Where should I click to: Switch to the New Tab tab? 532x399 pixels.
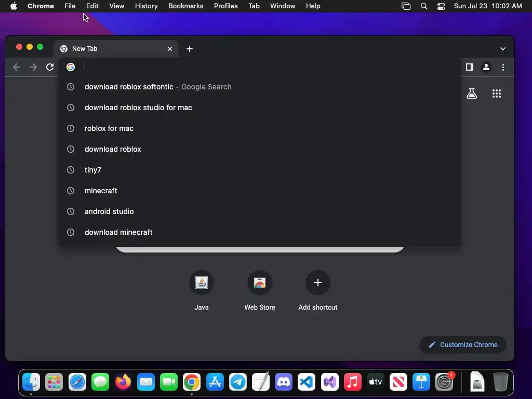116,49
